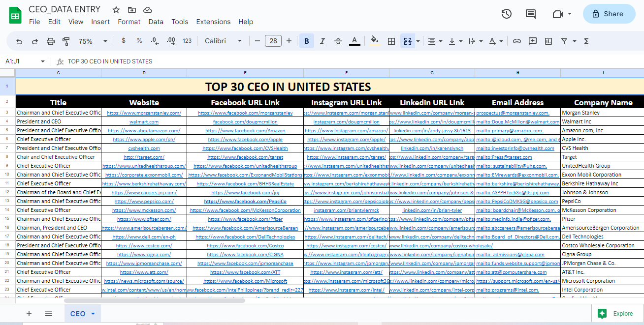
Task: Click the Meet camera icon
Action: click(x=557, y=14)
